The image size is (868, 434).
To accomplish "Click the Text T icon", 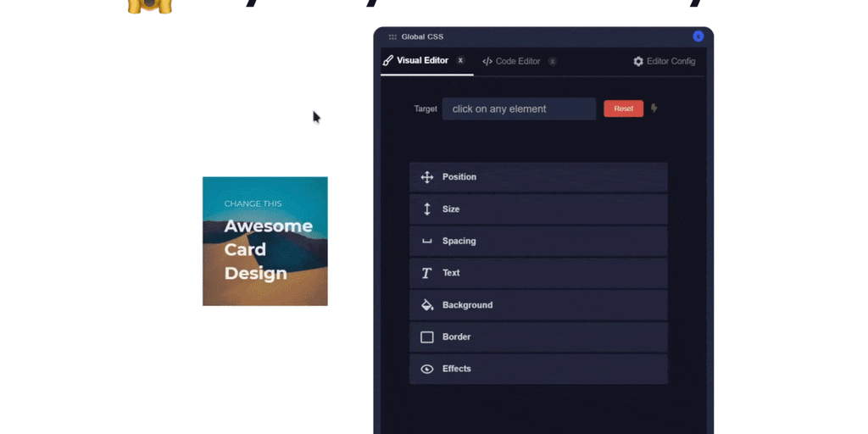I will [x=426, y=273].
